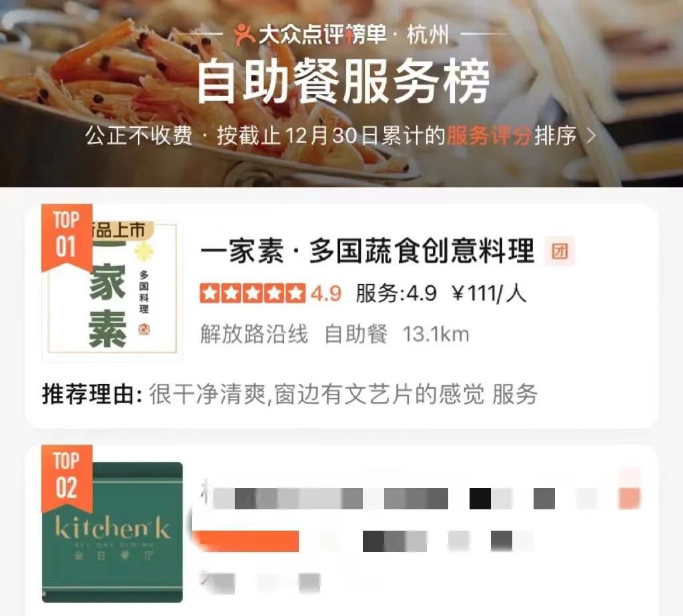Screen dimensions: 683x616
Task: Open 一家素·多国蔬食创意料理 restaurant title
Action: [x=368, y=251]
